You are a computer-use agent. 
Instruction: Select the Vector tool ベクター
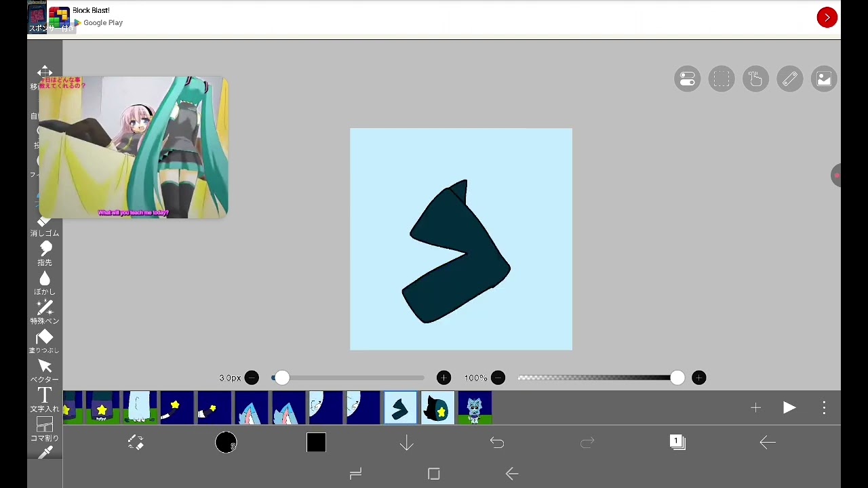click(45, 371)
